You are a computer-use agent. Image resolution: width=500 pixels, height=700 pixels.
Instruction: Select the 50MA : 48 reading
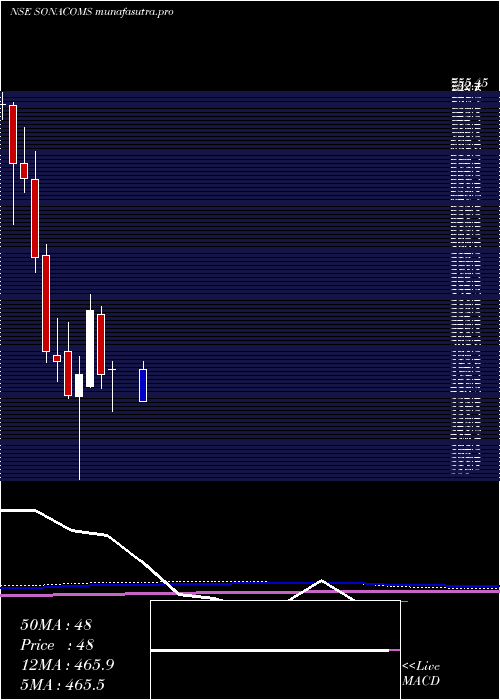pyautogui.click(x=56, y=625)
